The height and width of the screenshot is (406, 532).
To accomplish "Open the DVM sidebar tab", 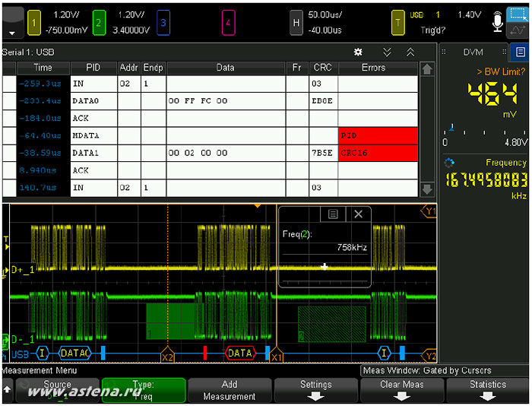I will pyautogui.click(x=473, y=52).
